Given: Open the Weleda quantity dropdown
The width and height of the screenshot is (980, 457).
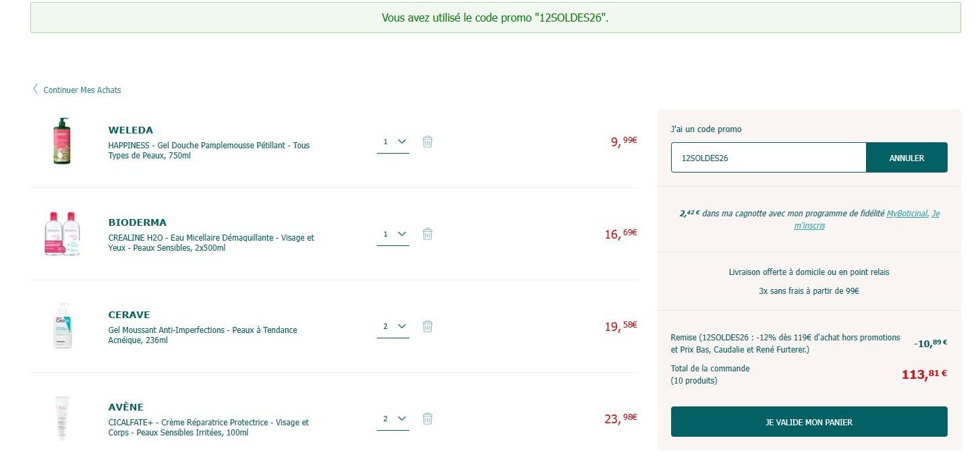Looking at the screenshot, I should click(393, 142).
